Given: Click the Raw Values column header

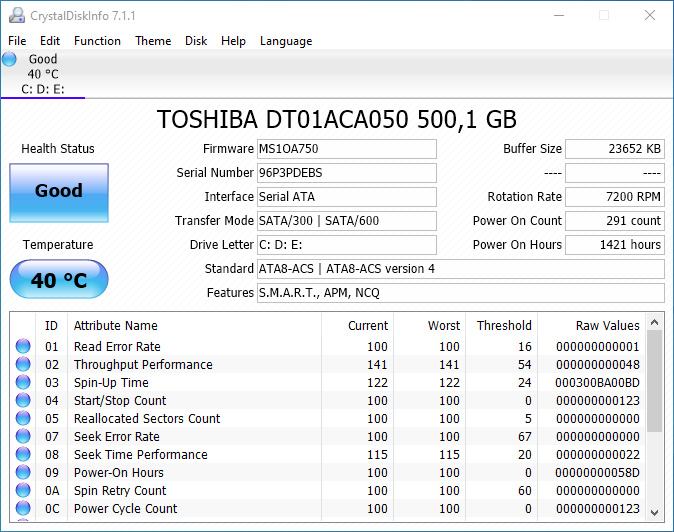Looking at the screenshot, I should pos(607,325).
